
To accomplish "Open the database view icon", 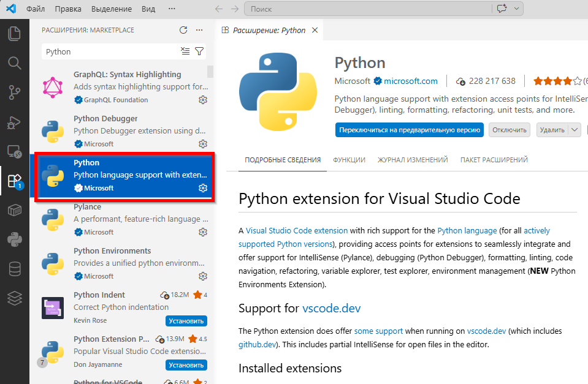I will point(14,269).
